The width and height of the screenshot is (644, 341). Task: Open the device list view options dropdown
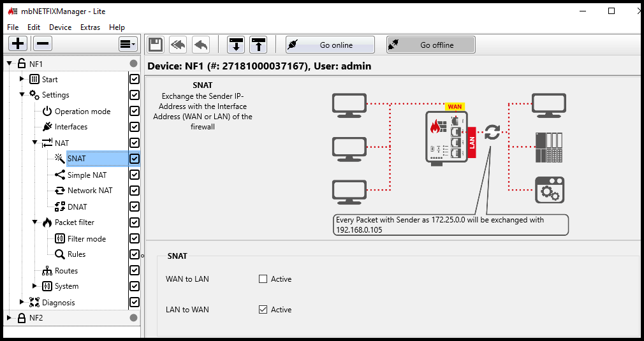(128, 44)
